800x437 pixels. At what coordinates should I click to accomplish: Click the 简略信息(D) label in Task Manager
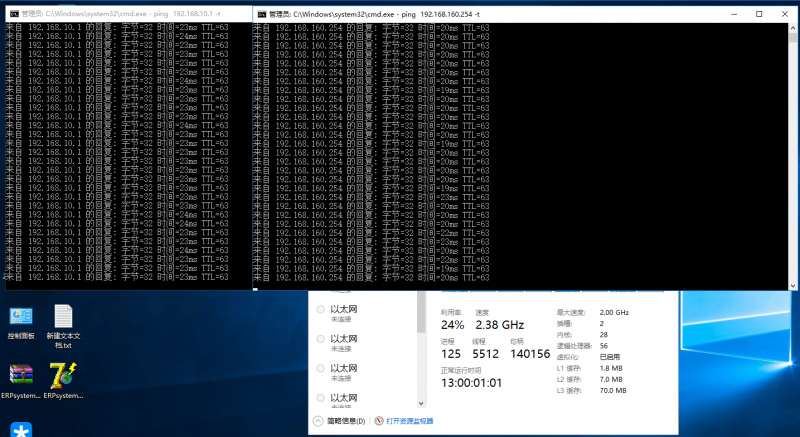[x=346, y=421]
